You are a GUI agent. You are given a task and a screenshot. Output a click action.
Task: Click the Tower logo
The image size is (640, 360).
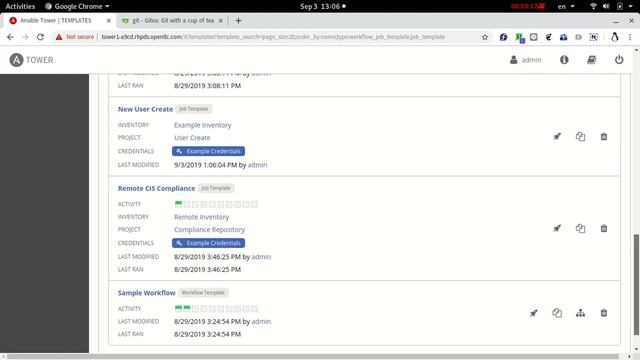[31, 60]
